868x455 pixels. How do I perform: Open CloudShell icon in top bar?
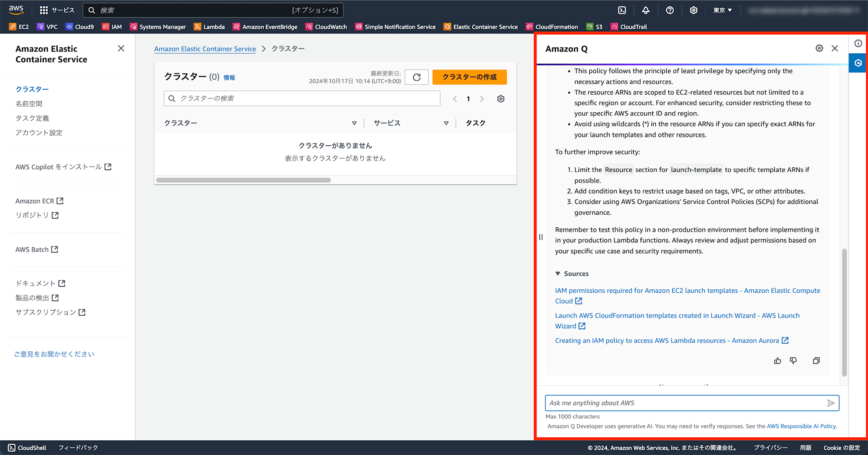coord(622,10)
